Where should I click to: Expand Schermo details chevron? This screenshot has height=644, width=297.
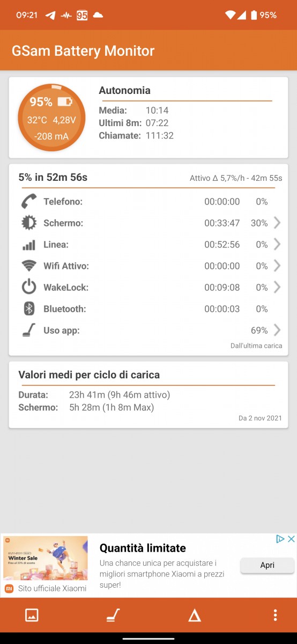277,223
